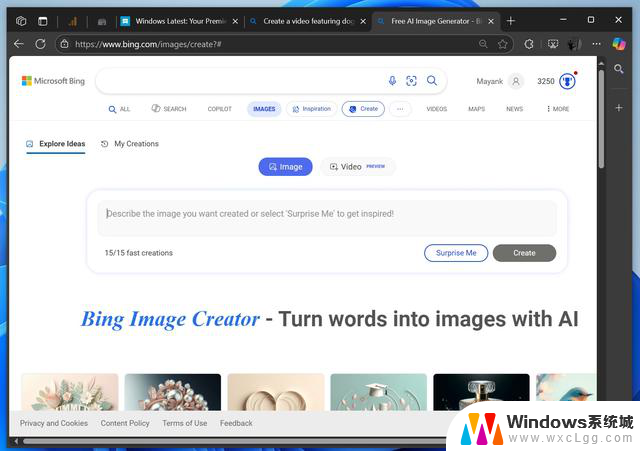Click the browser back arrow
This screenshot has height=451, width=640.
click(x=19, y=44)
